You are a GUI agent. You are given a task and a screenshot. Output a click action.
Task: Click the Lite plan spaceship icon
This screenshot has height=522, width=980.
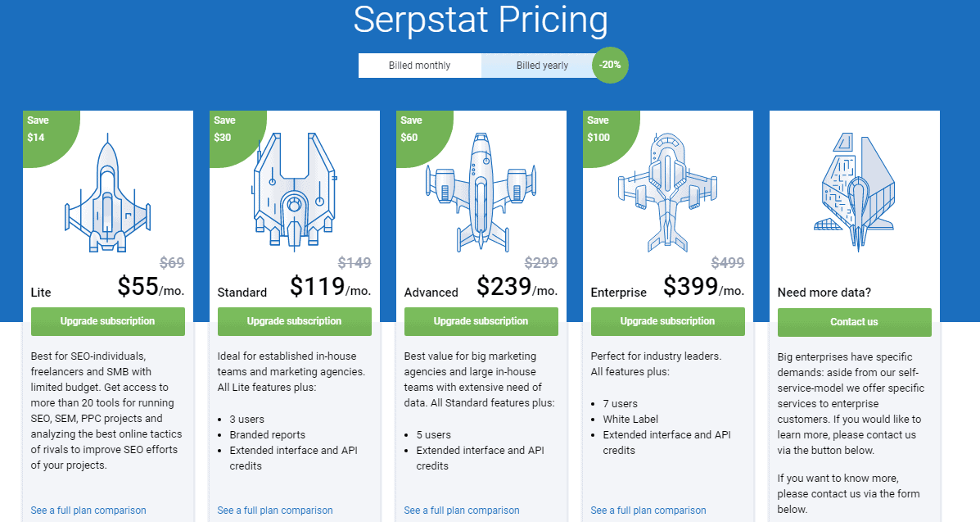108,193
